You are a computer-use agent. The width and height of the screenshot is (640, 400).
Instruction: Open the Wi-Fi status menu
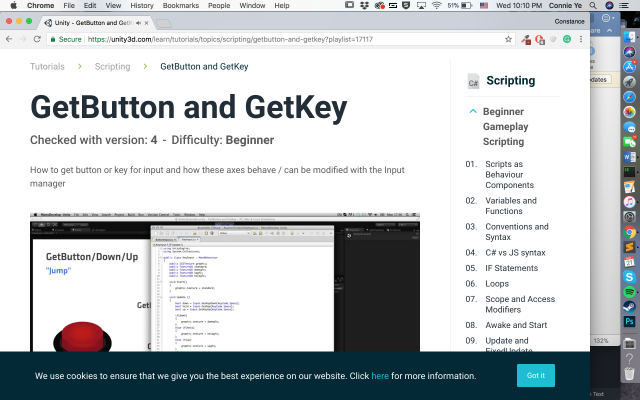tap(436, 5)
